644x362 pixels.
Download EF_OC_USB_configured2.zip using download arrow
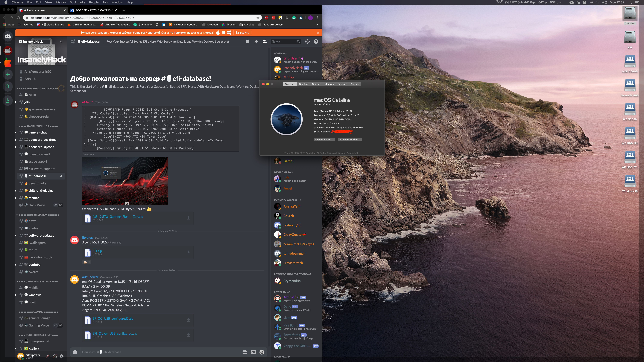tap(189, 320)
